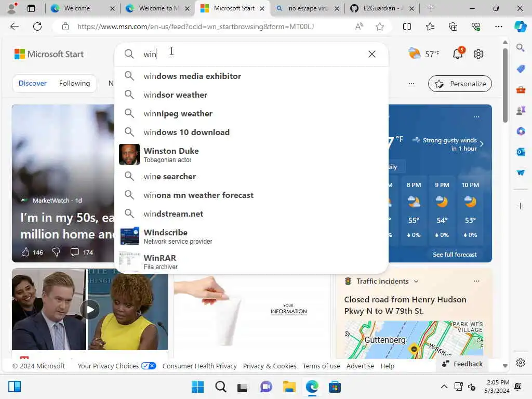The height and width of the screenshot is (399, 532).
Task: Select suggestion winnipeg weather
Action: click(x=251, y=113)
